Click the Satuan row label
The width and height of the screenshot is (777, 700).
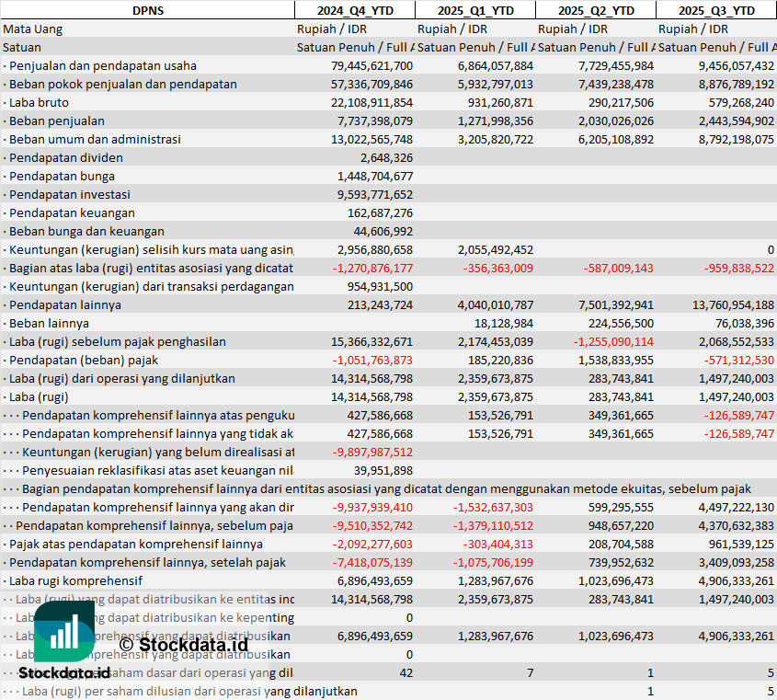pos(22,47)
